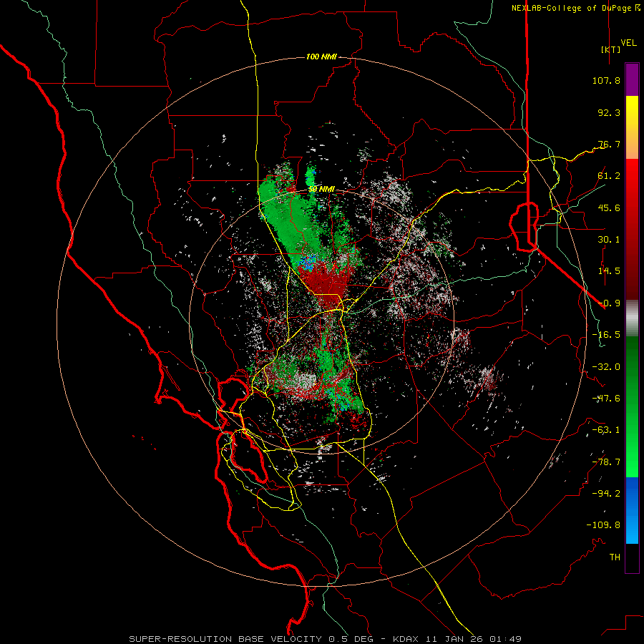Click the [KT] units label
The height and width of the screenshot is (644, 644).
click(x=610, y=49)
